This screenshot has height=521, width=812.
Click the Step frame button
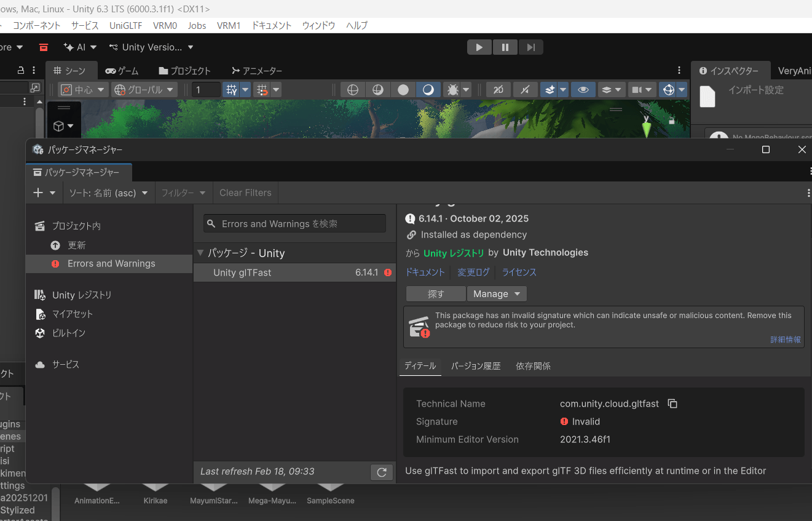[530, 47]
